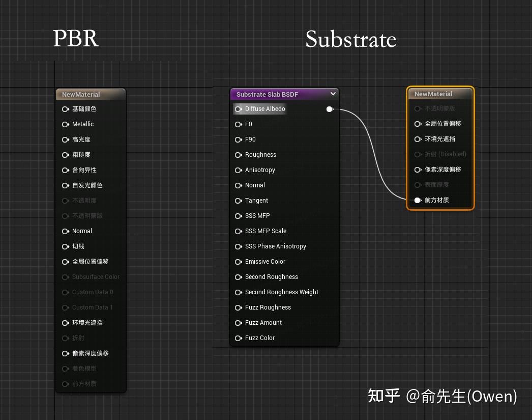This screenshot has height=420, width=532.
Task: Select the SSS Phase Anisotropy pin
Action: click(239, 246)
